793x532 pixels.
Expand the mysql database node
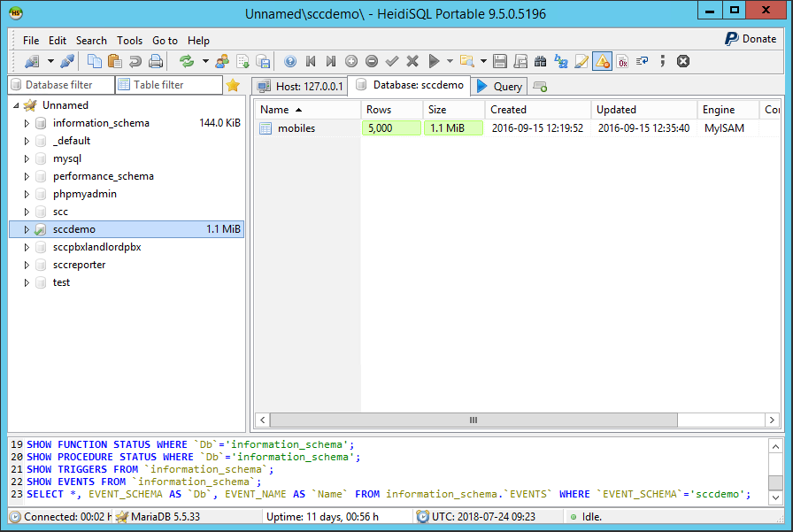(x=27, y=158)
